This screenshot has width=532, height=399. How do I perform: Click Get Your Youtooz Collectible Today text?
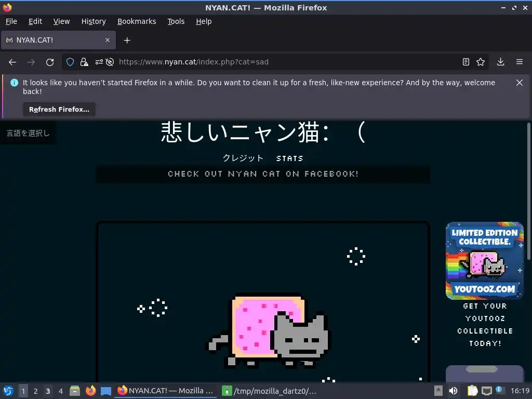[x=485, y=325]
